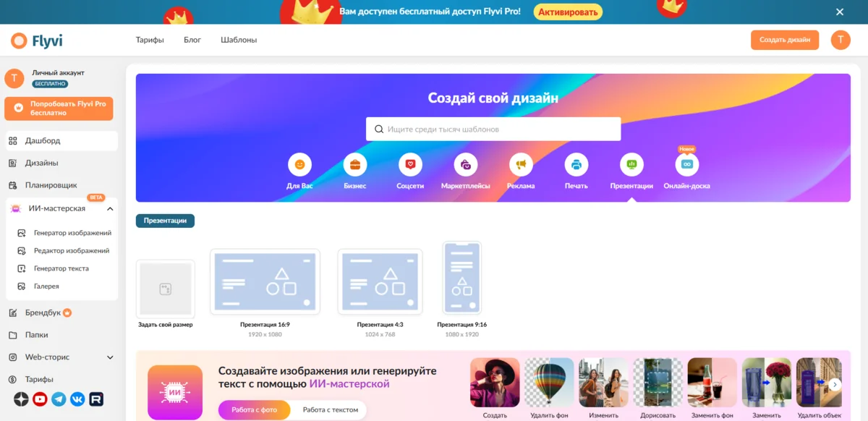Expand the Web-сторис menu
The height and width of the screenshot is (421, 868).
pos(110,357)
